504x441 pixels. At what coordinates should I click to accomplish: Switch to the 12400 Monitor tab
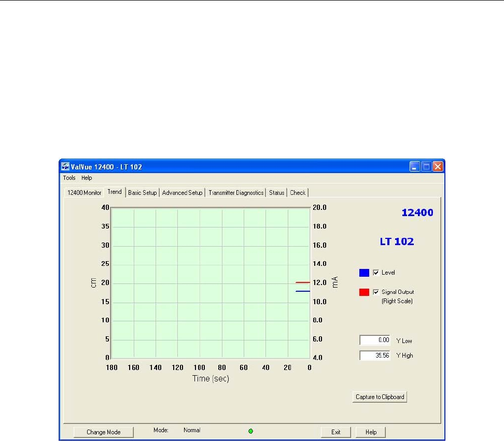point(84,193)
